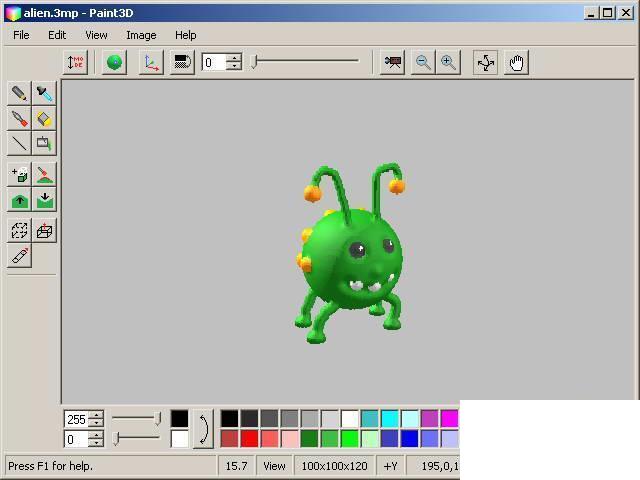Viewport: 640px width, 480px height.
Task: Click the 'Press F1 for help.' status text
Action: [x=51, y=466]
